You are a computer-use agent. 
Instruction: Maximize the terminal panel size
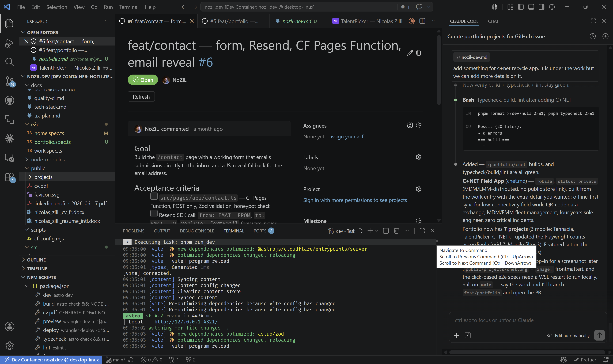coord(422,231)
